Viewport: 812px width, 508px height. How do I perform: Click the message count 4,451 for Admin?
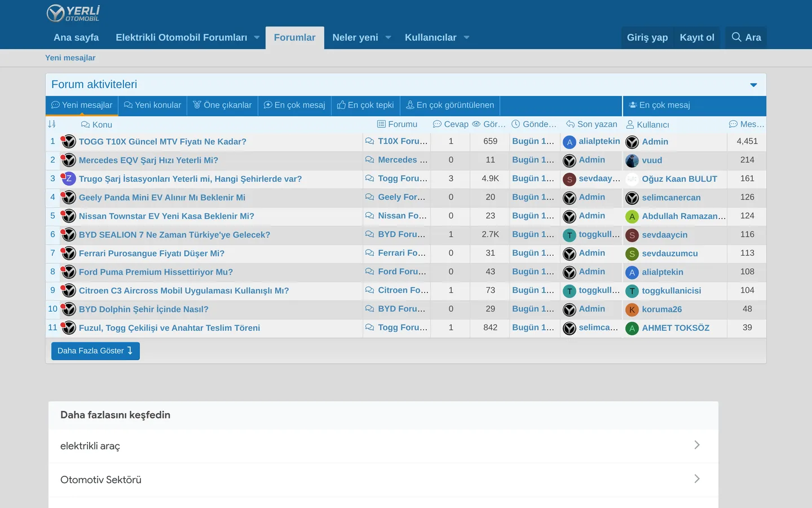click(747, 141)
